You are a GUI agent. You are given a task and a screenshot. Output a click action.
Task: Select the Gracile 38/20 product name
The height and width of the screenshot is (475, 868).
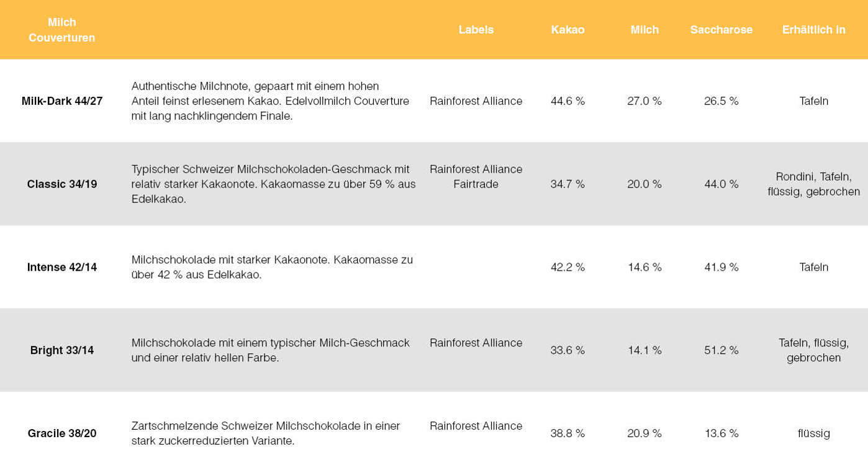(x=62, y=433)
